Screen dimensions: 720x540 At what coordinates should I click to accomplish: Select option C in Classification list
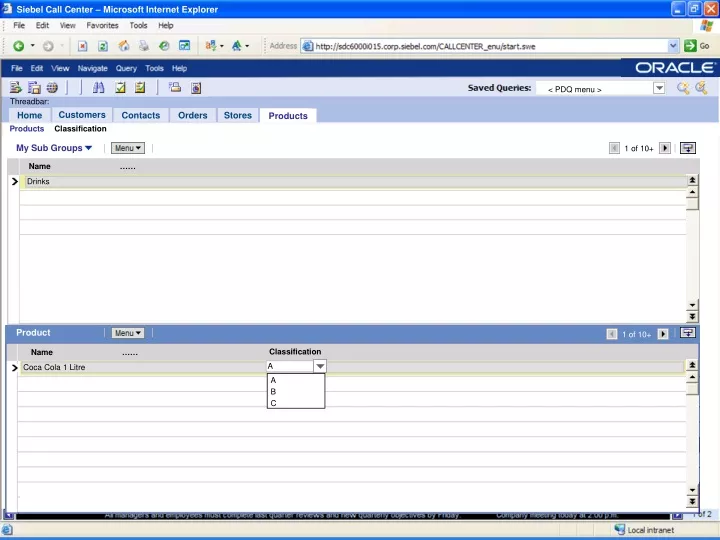click(273, 403)
